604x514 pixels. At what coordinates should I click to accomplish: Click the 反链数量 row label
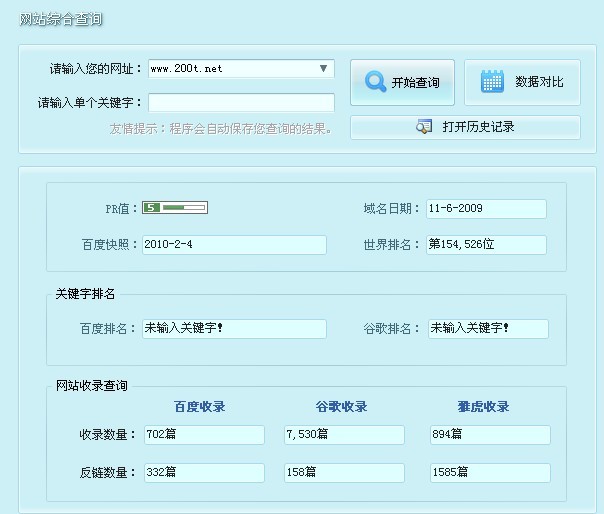coord(107,472)
